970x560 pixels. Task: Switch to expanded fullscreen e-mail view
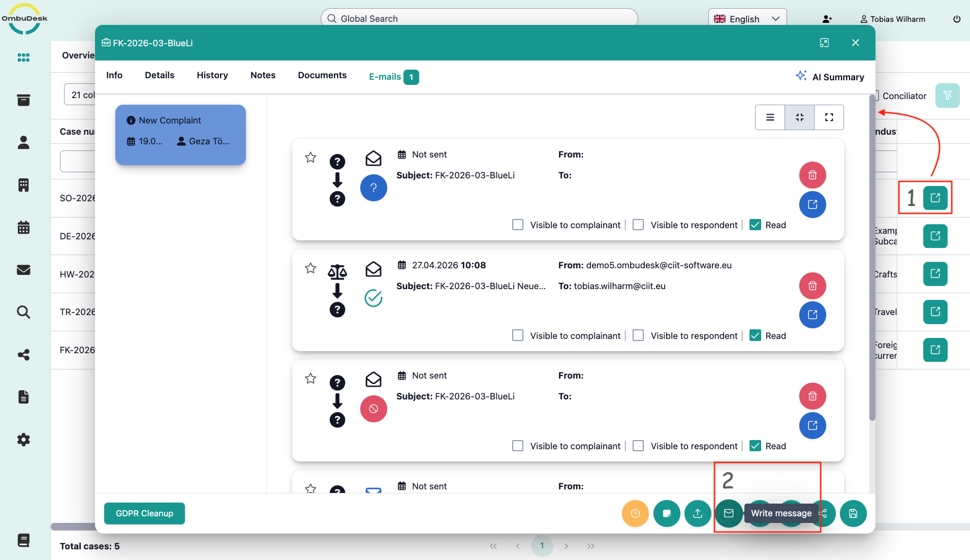[829, 117]
